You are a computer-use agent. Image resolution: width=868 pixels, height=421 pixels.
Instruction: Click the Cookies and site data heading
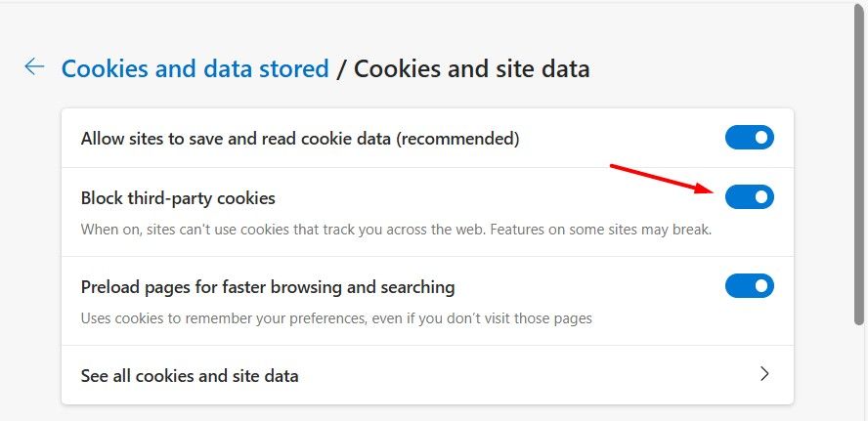click(x=471, y=68)
